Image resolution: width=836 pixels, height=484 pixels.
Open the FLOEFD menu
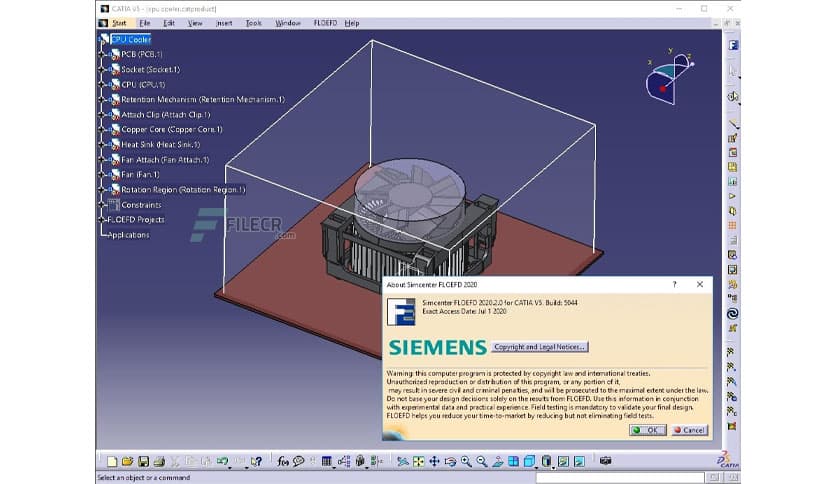coord(325,23)
